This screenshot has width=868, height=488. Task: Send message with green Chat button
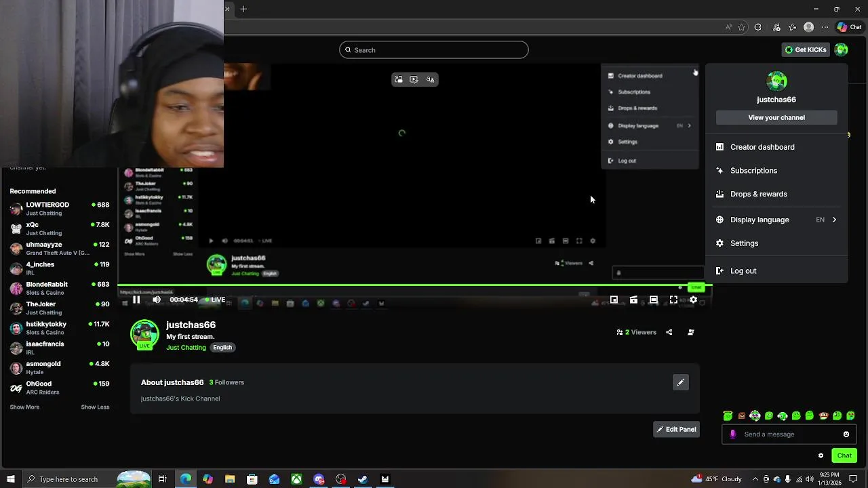coord(844,455)
